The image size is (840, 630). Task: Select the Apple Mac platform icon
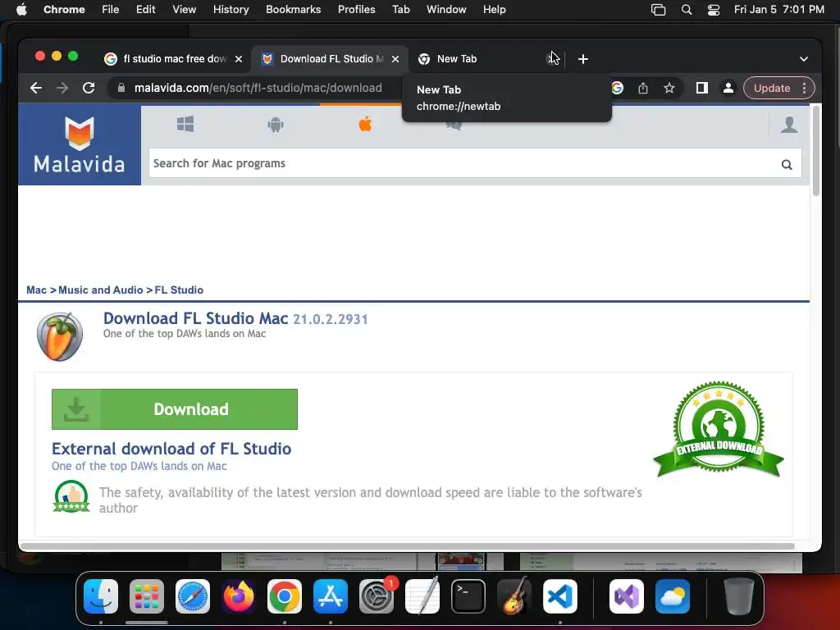tap(365, 125)
